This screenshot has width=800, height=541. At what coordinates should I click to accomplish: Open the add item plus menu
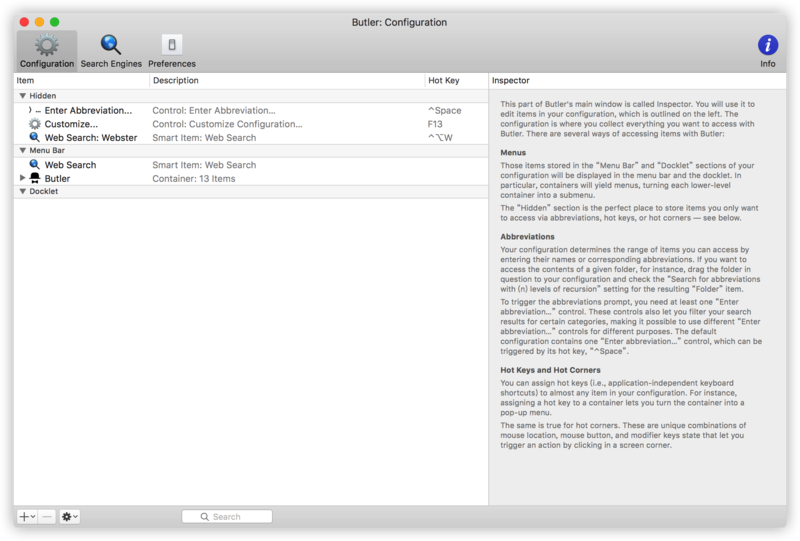(27, 517)
